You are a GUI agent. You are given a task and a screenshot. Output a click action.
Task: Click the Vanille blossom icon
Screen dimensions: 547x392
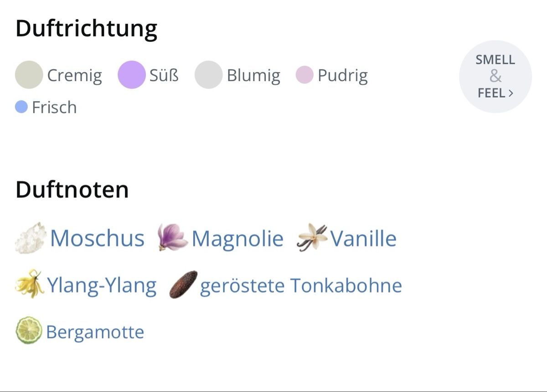[x=312, y=237]
